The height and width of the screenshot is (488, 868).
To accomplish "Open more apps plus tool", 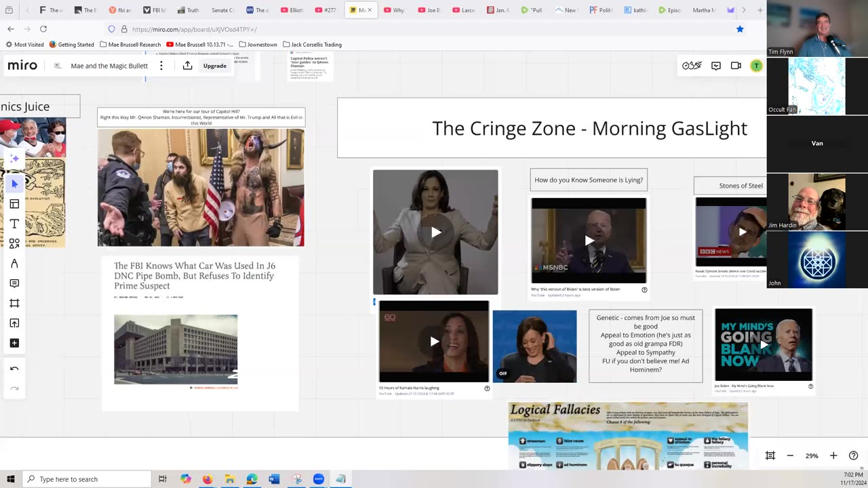I will (x=14, y=343).
